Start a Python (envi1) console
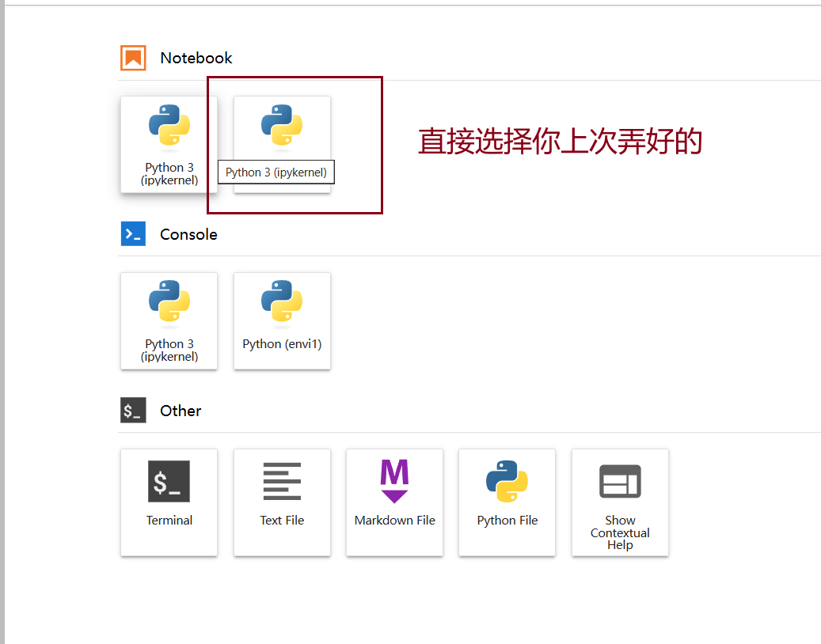The width and height of the screenshot is (821, 644). coord(282,320)
